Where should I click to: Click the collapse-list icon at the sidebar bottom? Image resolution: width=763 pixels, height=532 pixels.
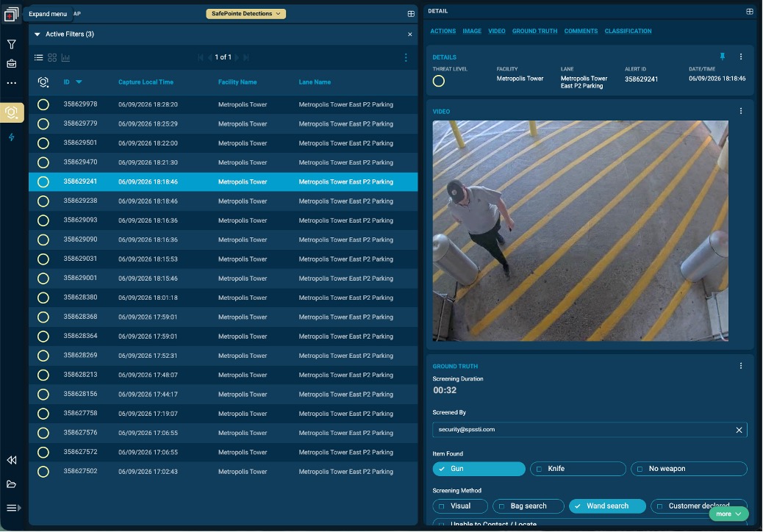[x=14, y=508]
